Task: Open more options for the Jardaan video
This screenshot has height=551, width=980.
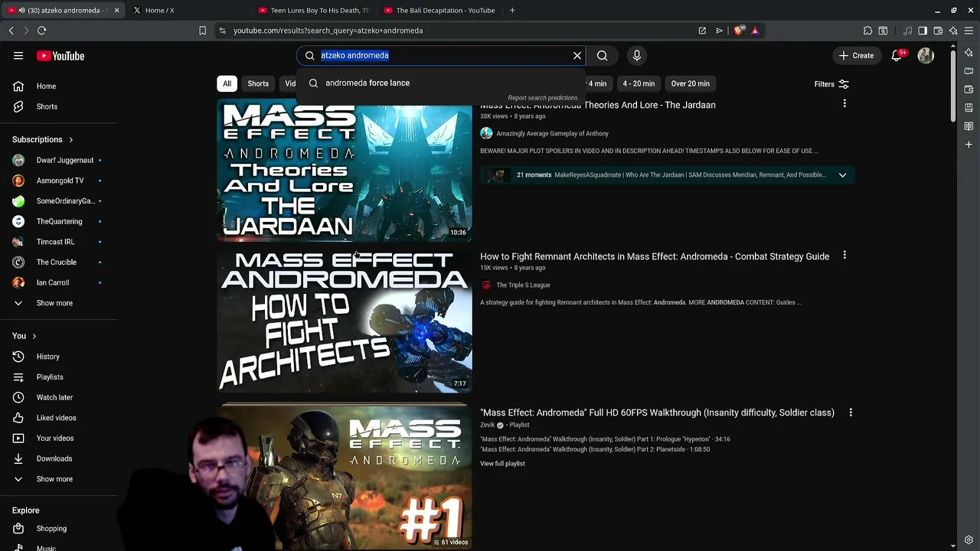Action: pos(844,103)
